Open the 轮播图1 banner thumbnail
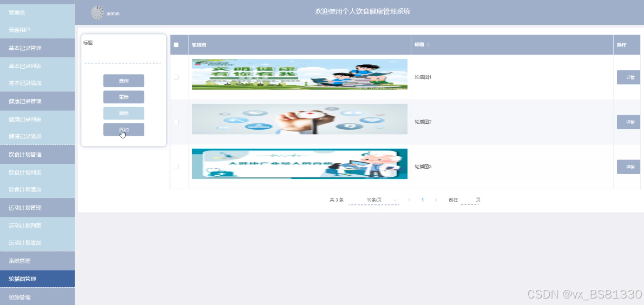 pyautogui.click(x=300, y=74)
